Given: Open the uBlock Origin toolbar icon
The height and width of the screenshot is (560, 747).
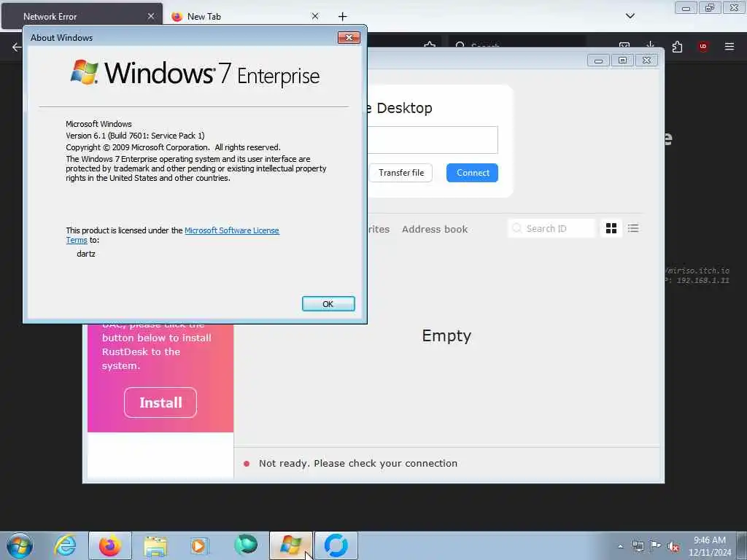Looking at the screenshot, I should (x=703, y=47).
